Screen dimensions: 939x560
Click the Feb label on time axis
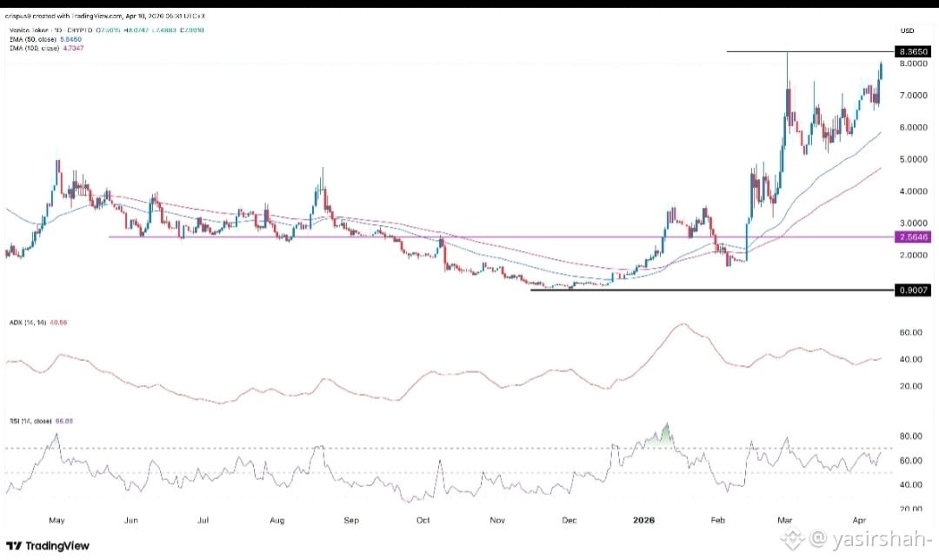717,521
